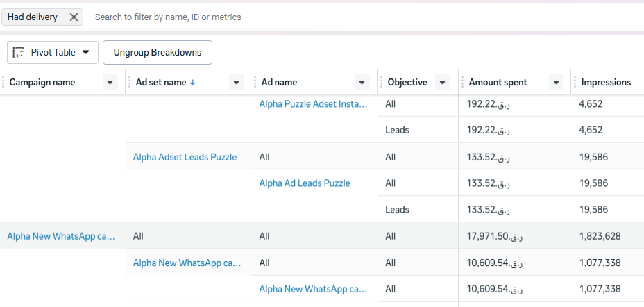644x307 pixels.
Task: Select the Impressions column header
Action: tap(606, 83)
